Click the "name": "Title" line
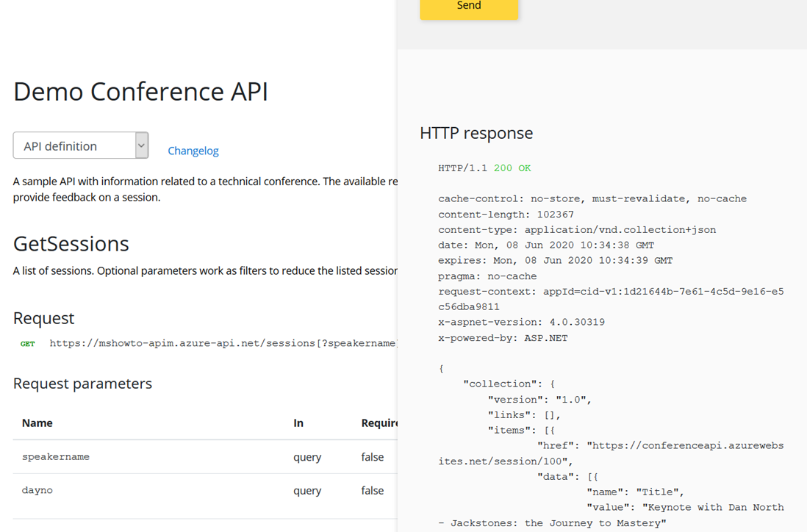Screen dimensions: 807x532 (636, 492)
